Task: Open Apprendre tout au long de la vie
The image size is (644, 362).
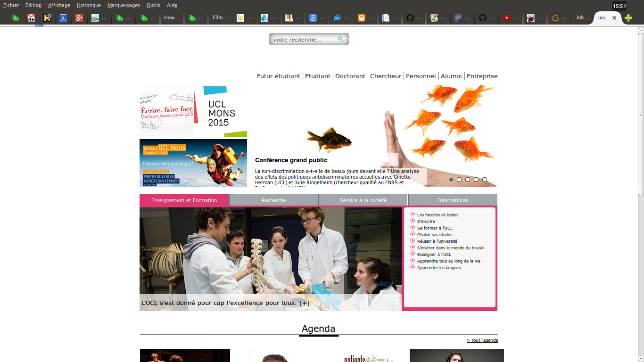Action: coord(449,261)
